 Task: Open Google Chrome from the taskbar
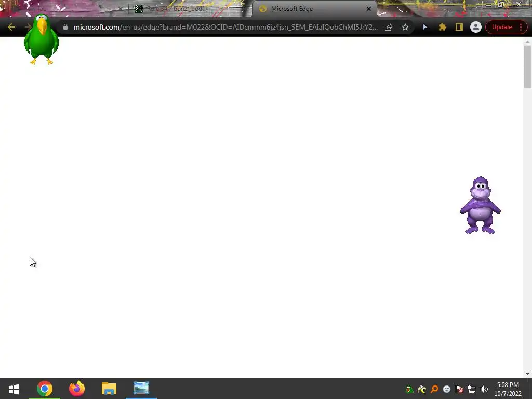(x=45, y=389)
